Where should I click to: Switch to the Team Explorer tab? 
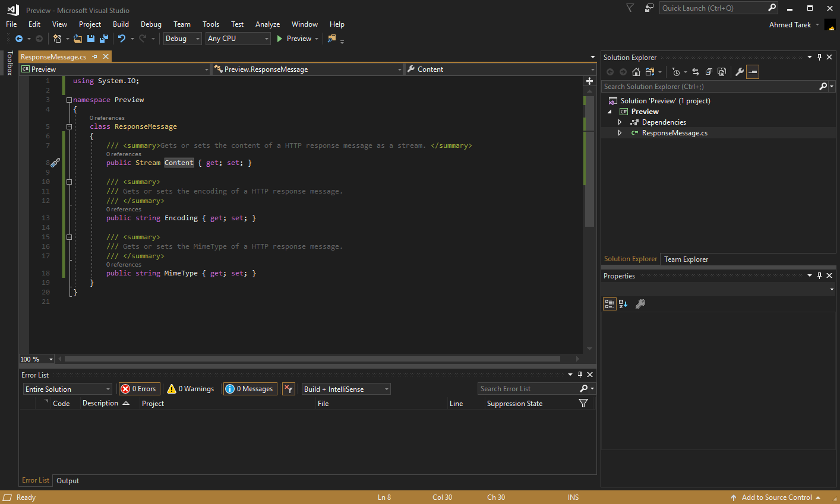686,259
